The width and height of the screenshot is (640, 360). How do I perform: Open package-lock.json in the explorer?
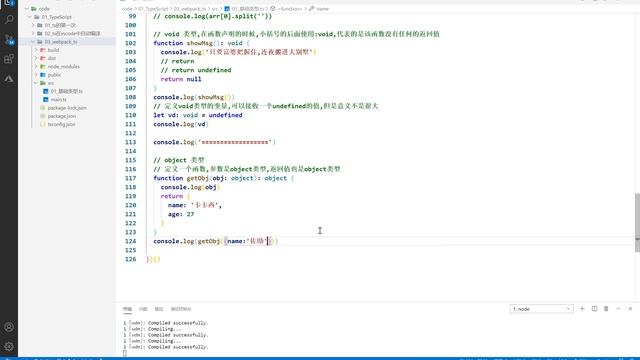coord(67,108)
